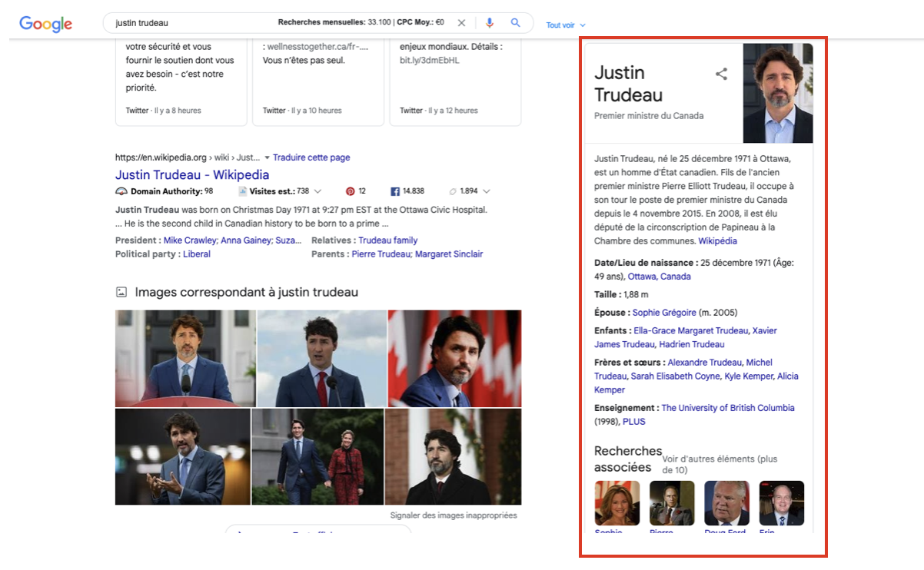Open image of speaker at red podium
The image size is (924, 570).
pos(185,358)
